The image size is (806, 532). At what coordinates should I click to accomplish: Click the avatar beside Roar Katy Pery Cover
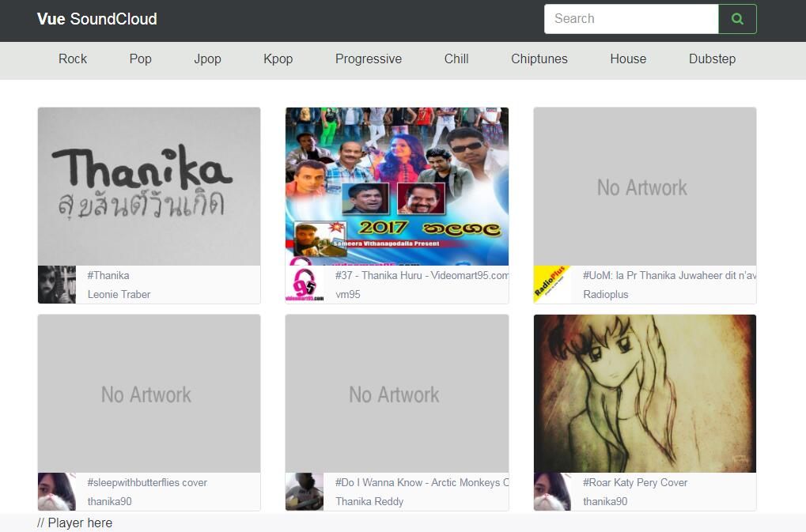pyautogui.click(x=552, y=492)
